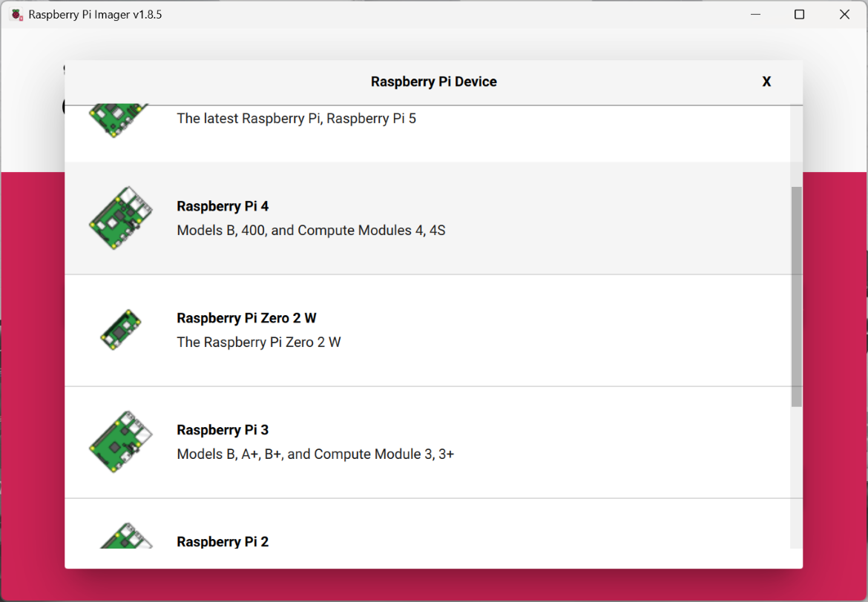Close the Raspberry Pi Imager window
Image resolution: width=868 pixels, height=602 pixels.
pyautogui.click(x=844, y=14)
